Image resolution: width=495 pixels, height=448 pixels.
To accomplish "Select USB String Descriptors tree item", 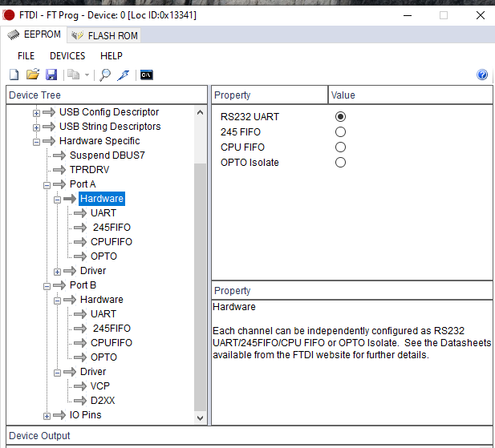I will (110, 127).
